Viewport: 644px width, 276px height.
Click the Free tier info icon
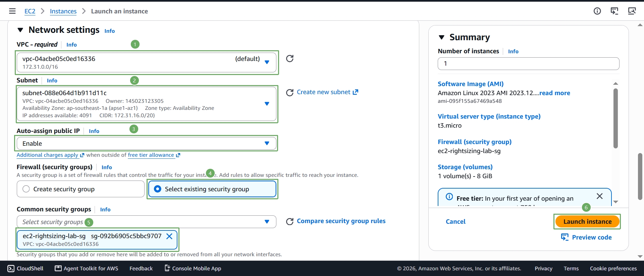[x=449, y=197]
